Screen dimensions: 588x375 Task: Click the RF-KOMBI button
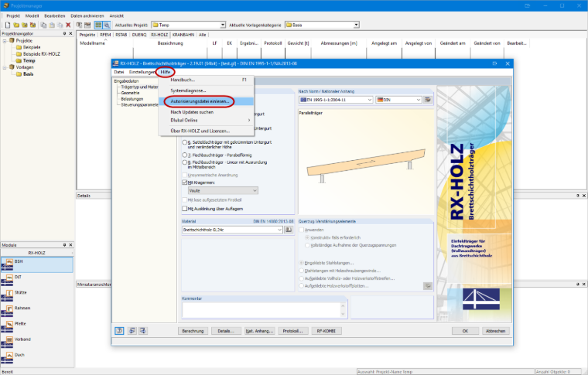[326, 331]
